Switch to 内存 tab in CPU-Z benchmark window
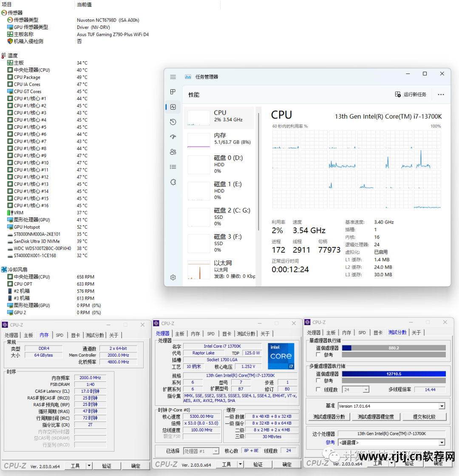 pyautogui.click(x=346, y=332)
